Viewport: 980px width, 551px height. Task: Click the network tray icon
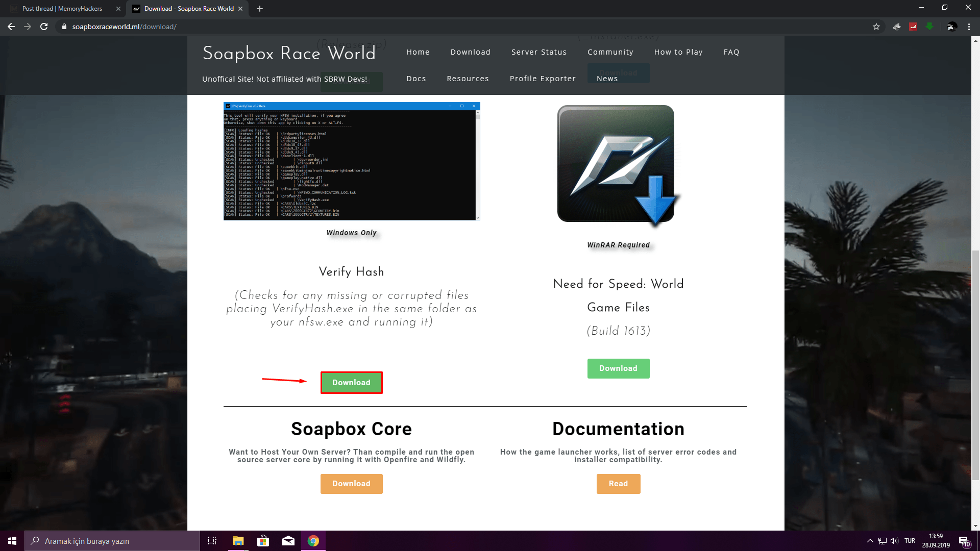click(882, 541)
